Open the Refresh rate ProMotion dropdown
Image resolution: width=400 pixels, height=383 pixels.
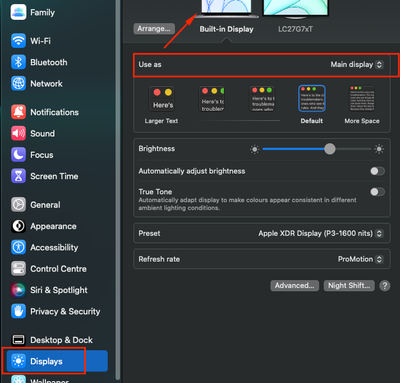pos(361,259)
